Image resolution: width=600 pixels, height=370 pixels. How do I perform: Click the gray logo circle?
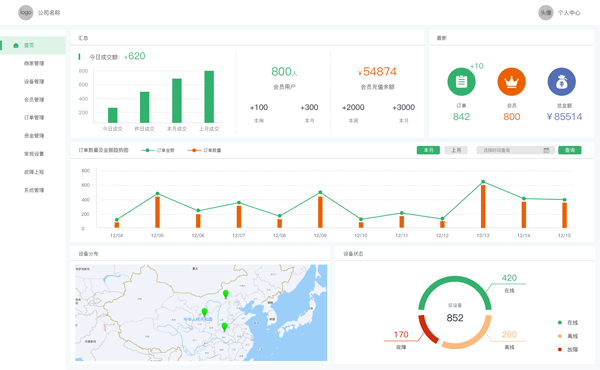tap(26, 13)
